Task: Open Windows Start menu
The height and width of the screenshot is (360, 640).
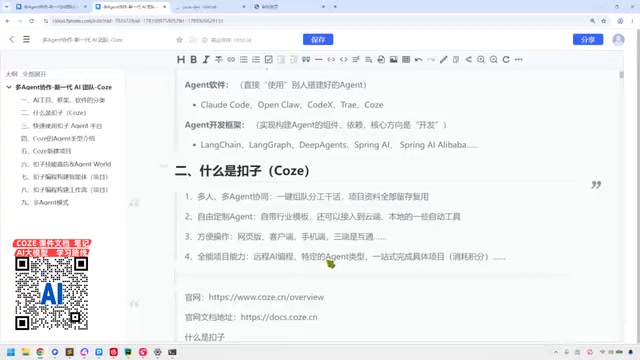Action: pos(11,352)
